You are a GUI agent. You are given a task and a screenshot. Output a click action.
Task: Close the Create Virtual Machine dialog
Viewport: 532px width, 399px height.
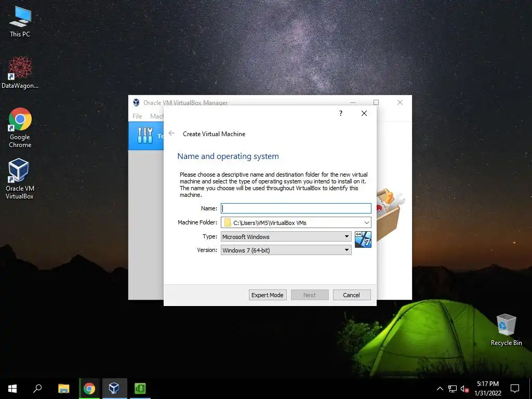tap(364, 113)
